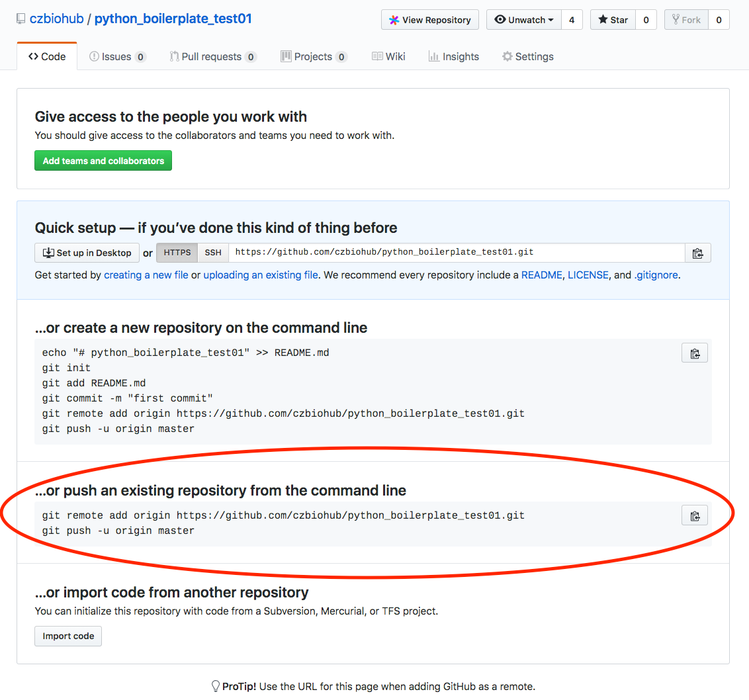749x700 pixels.
Task: Open the Wiki tab
Action: 388,56
